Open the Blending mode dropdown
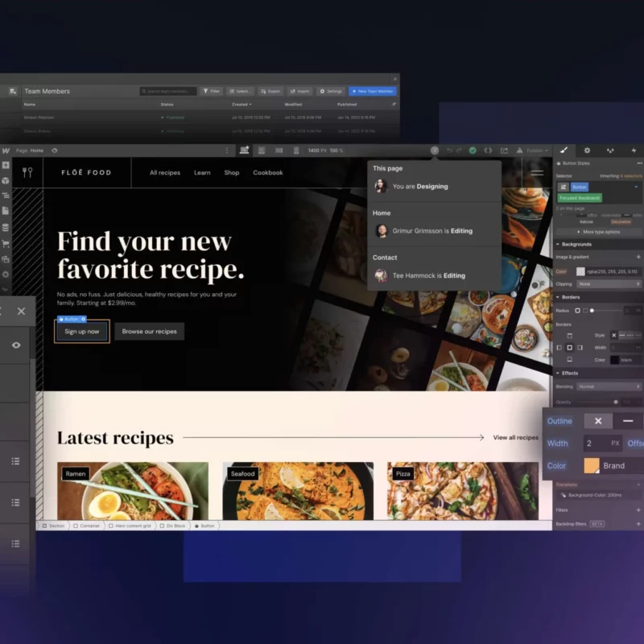The image size is (644, 644). coord(609,387)
